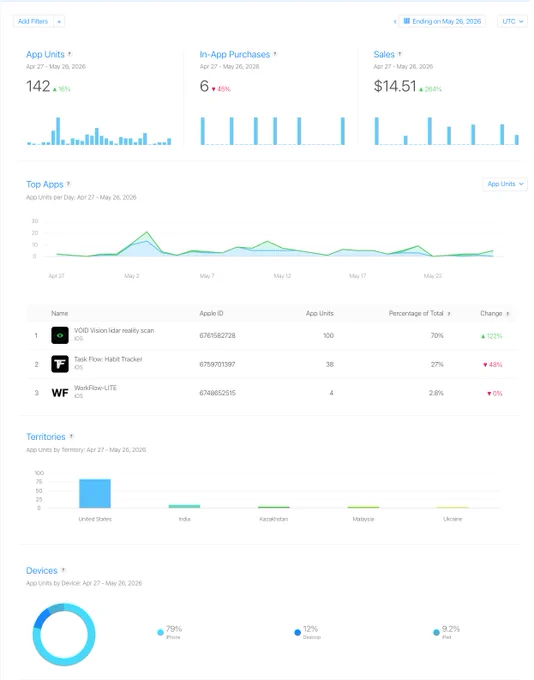This screenshot has height=680, width=534.
Task: Select the 70% percentage of total cell
Action: tap(437, 335)
